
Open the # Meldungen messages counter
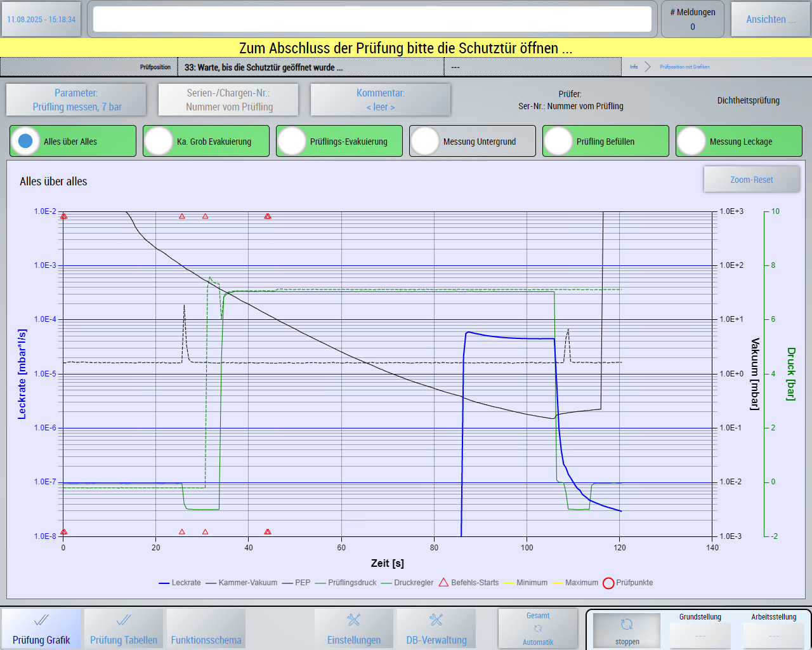tap(692, 20)
